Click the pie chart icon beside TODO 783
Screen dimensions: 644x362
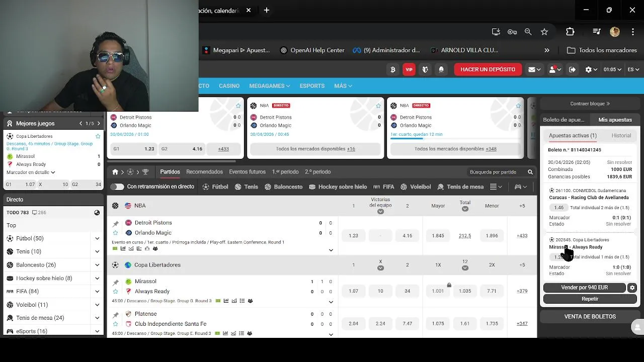tap(97, 213)
